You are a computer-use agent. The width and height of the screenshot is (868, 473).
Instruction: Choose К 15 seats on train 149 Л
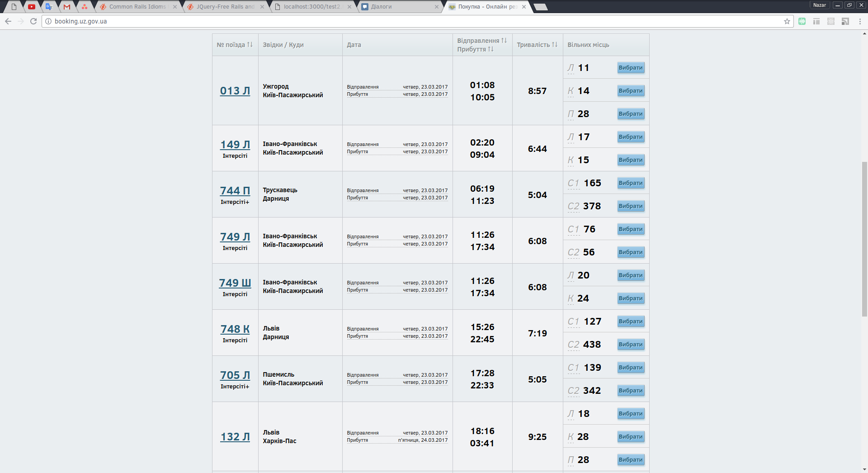[x=631, y=160]
